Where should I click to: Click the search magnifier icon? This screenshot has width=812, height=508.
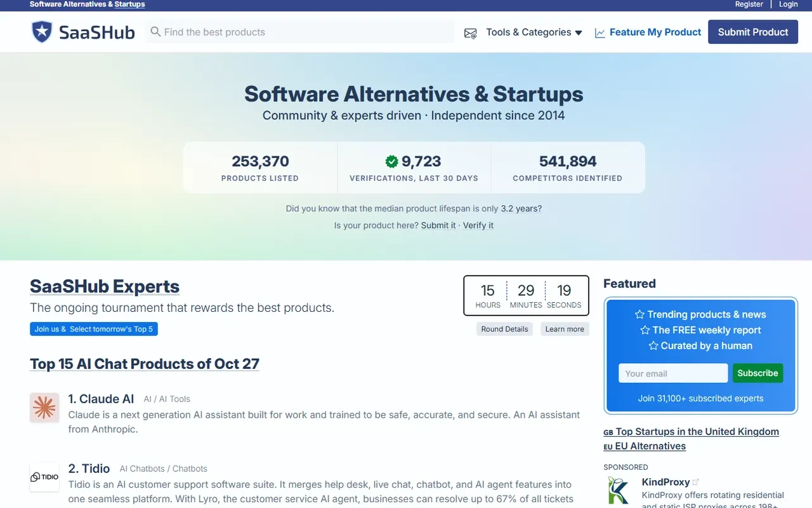click(155, 32)
